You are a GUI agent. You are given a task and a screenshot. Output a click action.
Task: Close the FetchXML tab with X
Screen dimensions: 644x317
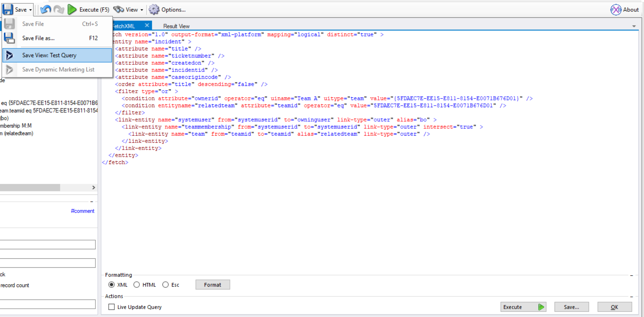click(147, 25)
